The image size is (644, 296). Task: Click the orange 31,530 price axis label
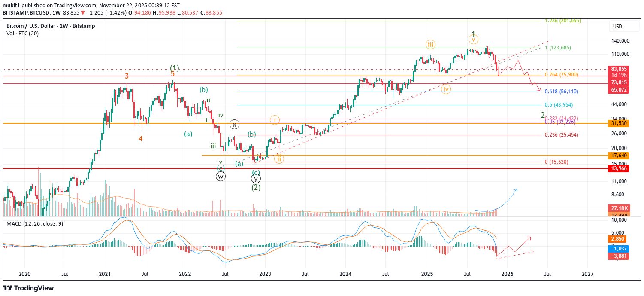618,123
